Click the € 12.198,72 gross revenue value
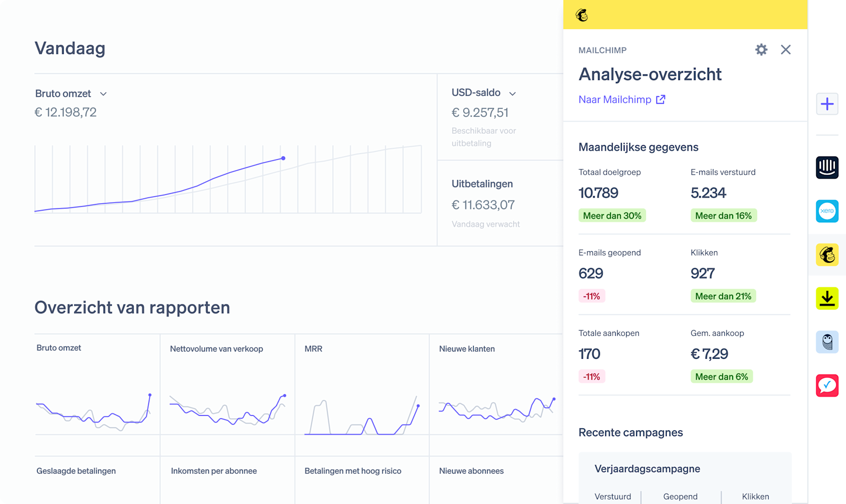Screen dimensions: 846x504 pos(66,112)
